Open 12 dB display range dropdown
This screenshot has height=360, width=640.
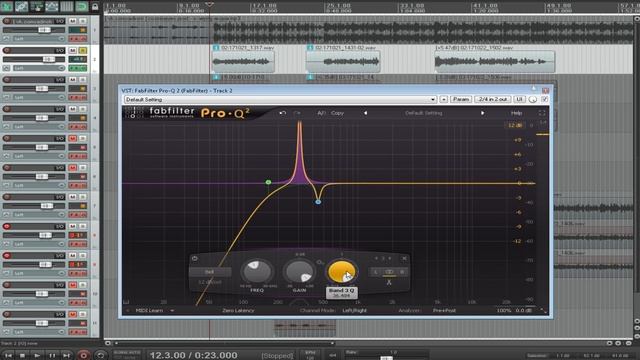[515, 125]
